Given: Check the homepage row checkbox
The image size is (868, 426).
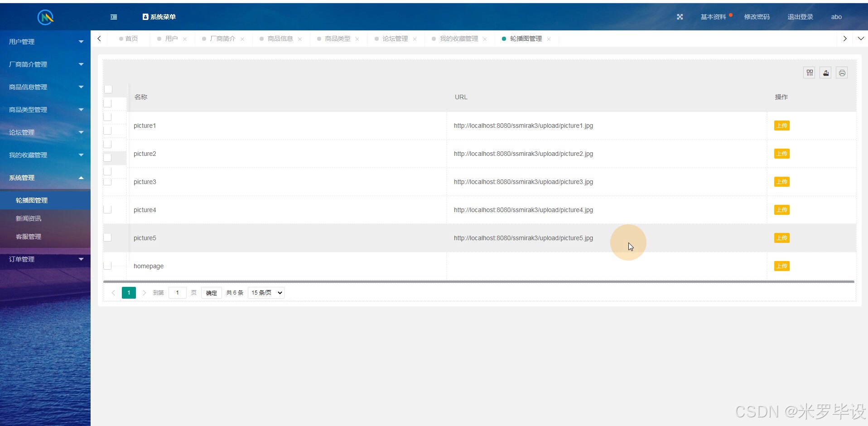Looking at the screenshot, I should pos(107,266).
